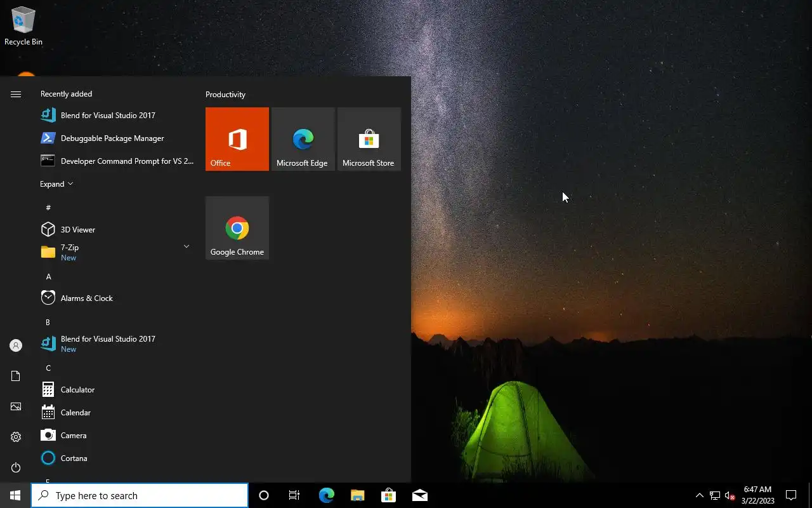Viewport: 812px width, 508px height.
Task: Click the # section header
Action: (x=48, y=208)
